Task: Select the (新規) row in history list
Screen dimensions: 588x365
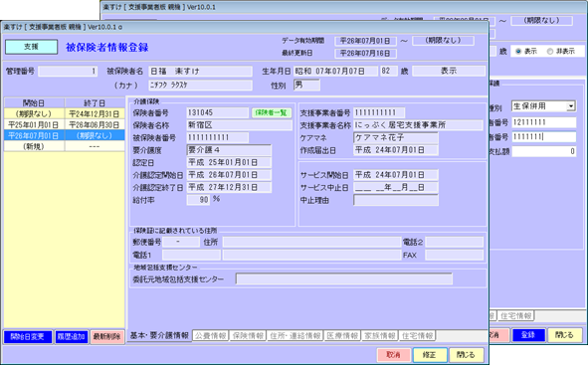Action: (64, 146)
